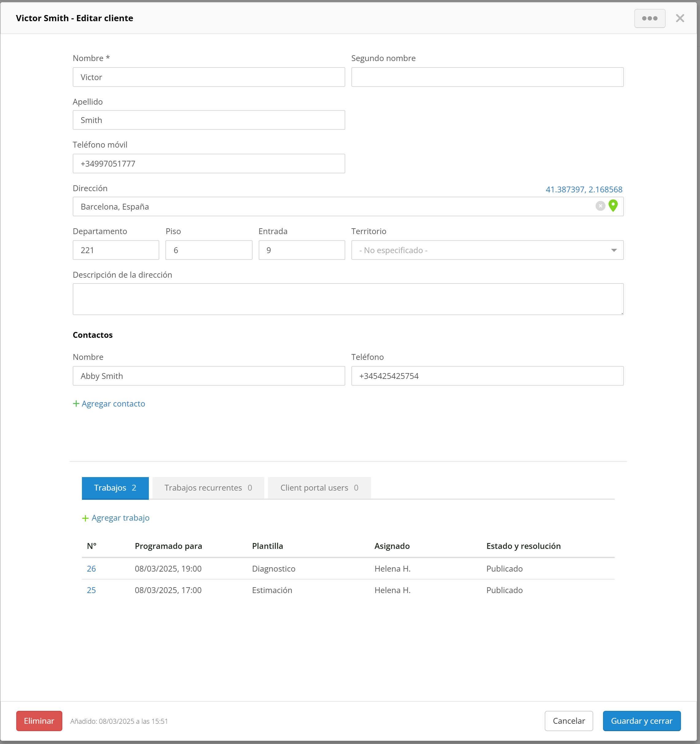
Task: Switch to Trabajos recurrentes tab
Action: pos(208,488)
